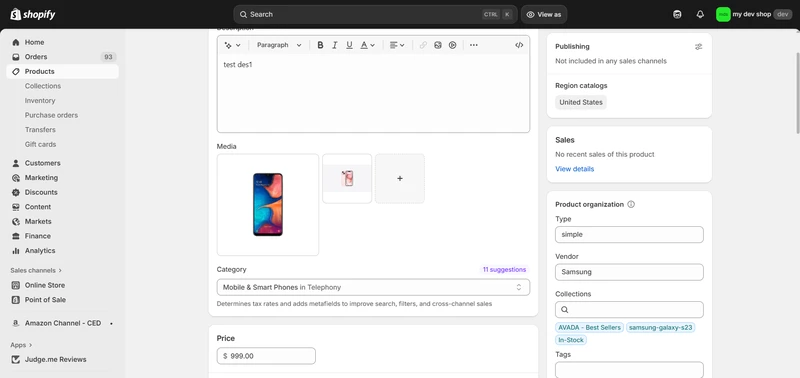Toggle bold formatting

320,45
